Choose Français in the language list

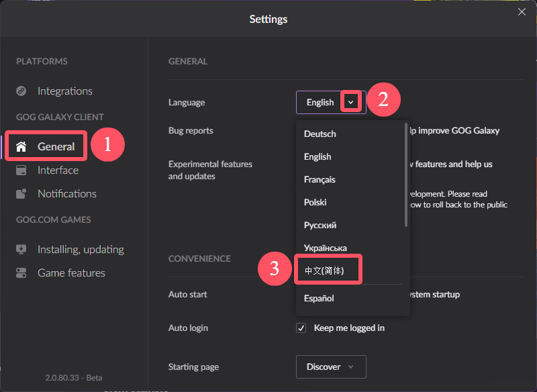click(320, 179)
